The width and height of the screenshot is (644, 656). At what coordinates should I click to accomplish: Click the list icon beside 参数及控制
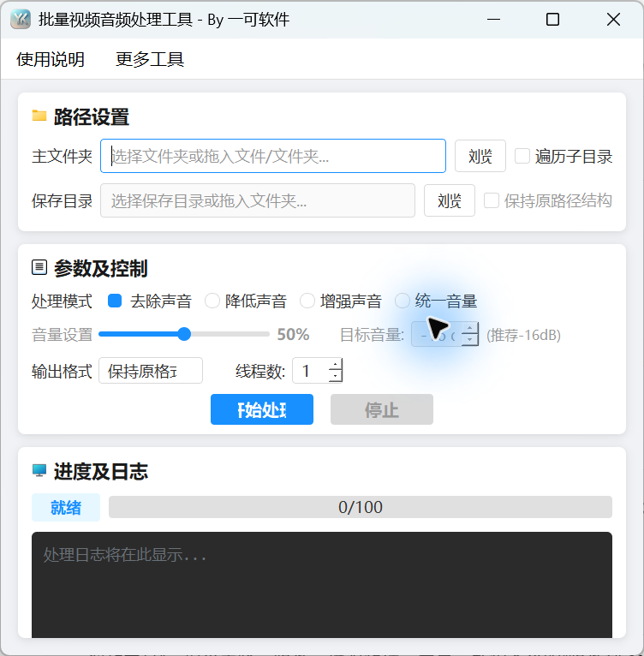click(x=39, y=267)
